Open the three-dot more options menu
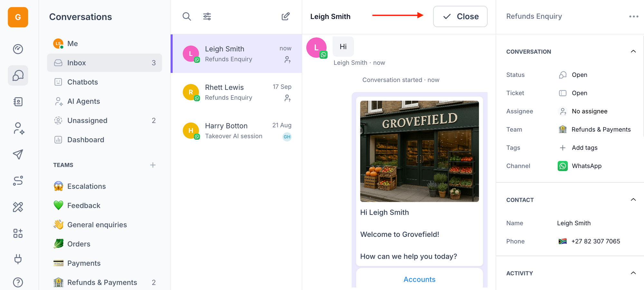644x290 pixels. (x=633, y=16)
